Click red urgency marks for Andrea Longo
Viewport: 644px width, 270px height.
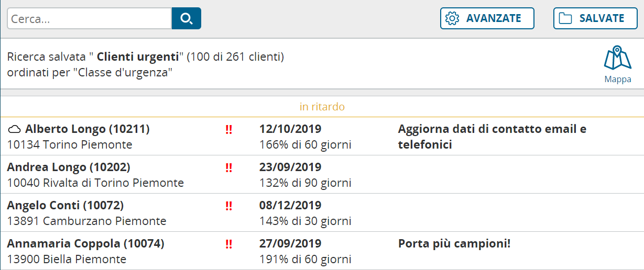pyautogui.click(x=229, y=168)
